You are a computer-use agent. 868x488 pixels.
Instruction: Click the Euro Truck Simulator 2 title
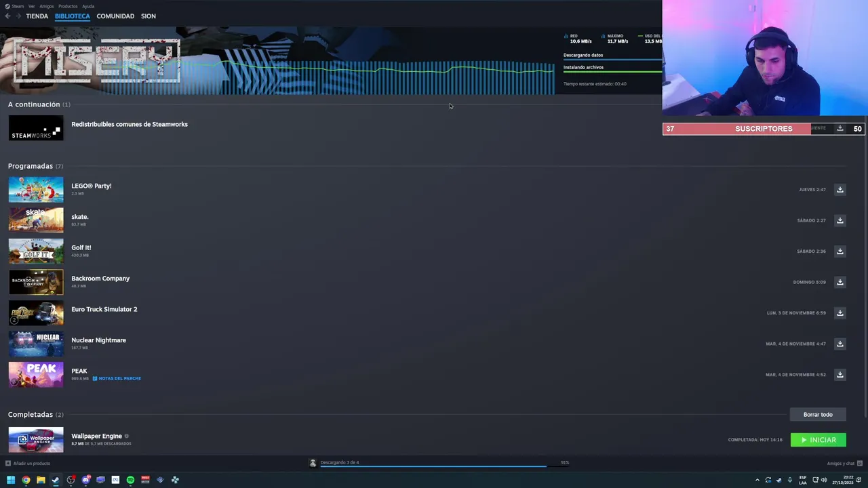(104, 310)
